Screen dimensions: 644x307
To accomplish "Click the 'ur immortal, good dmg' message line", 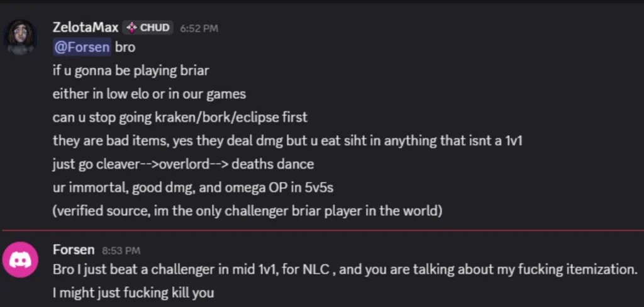I will click(x=193, y=188).
